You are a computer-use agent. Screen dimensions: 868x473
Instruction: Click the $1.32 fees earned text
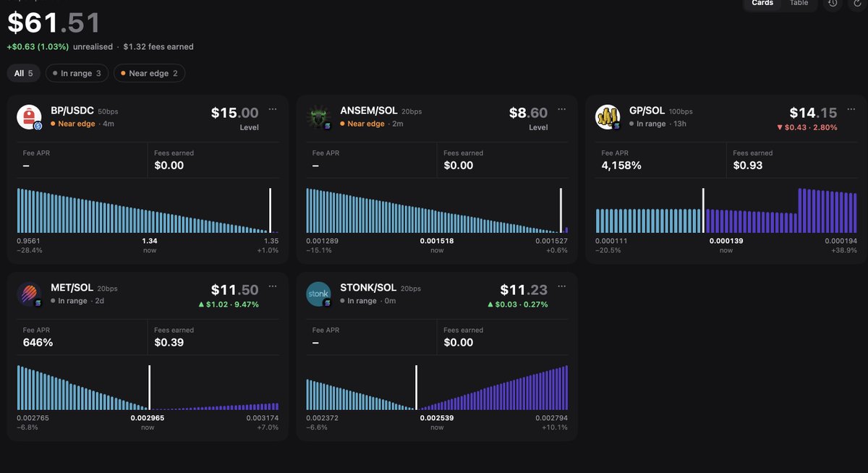(x=158, y=47)
